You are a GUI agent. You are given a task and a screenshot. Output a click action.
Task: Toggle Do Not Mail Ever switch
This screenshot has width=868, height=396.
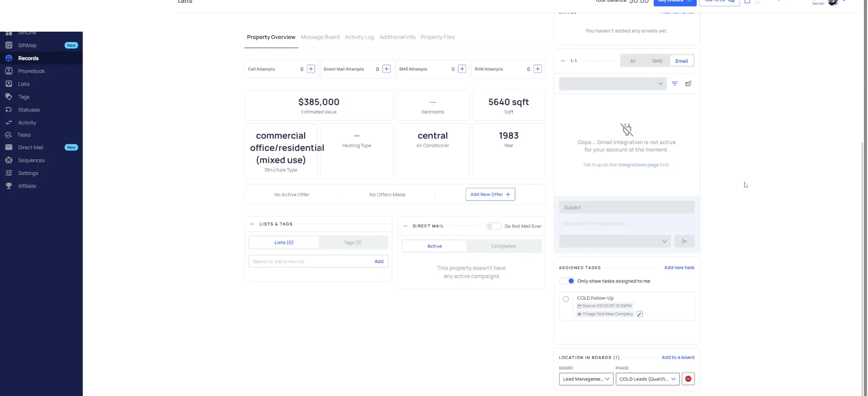click(x=493, y=226)
